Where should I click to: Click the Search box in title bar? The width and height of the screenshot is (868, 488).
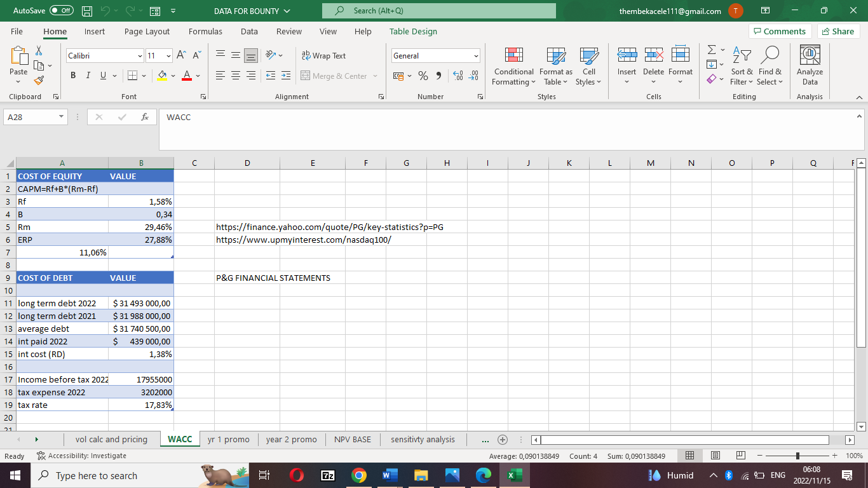pos(438,11)
